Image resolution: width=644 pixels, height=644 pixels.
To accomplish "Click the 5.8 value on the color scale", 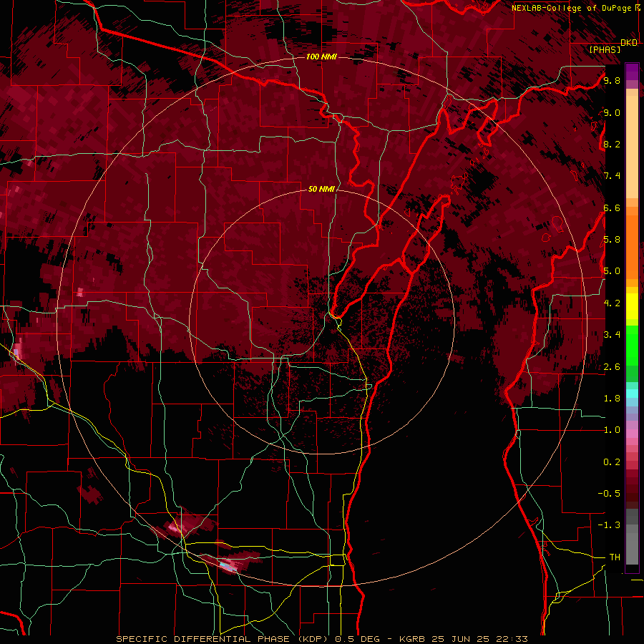I will 612,240.
